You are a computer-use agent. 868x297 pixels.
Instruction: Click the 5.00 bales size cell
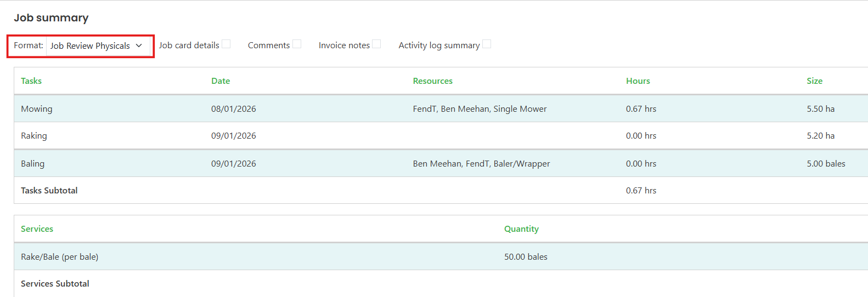(826, 163)
